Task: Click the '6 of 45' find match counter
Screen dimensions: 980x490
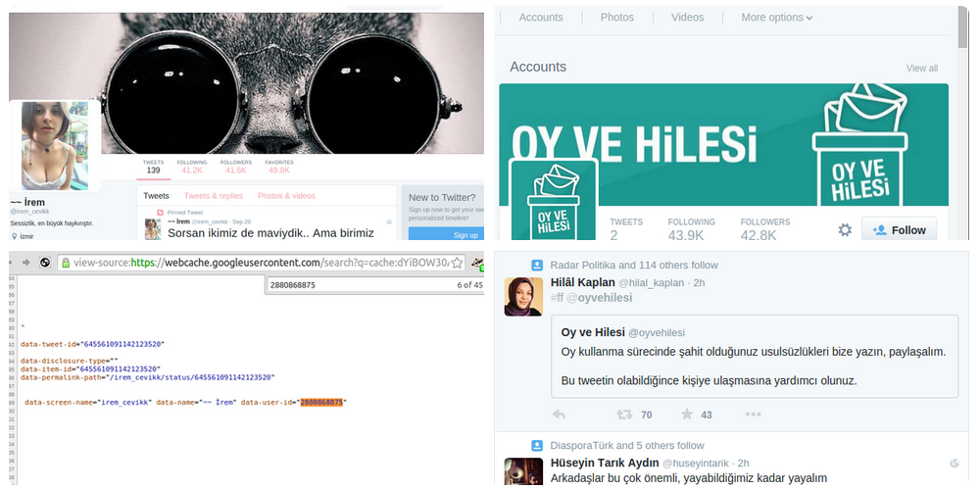Action: [469, 284]
